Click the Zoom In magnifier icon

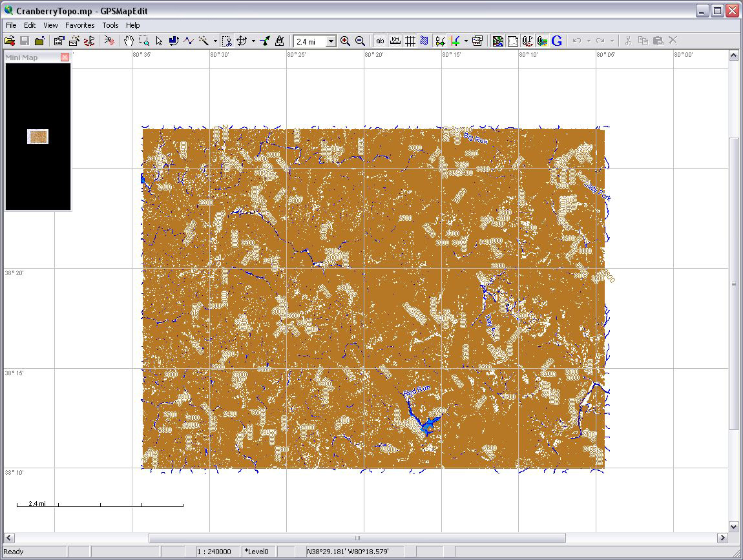344,41
